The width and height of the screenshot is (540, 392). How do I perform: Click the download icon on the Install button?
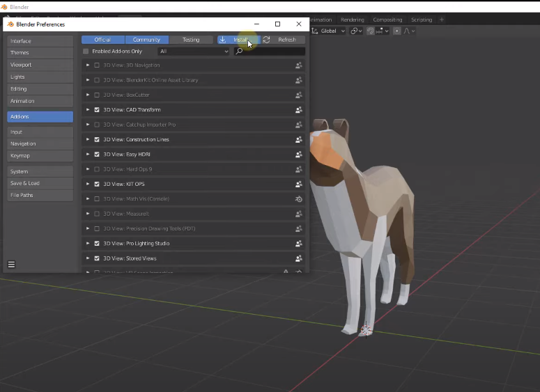pyautogui.click(x=223, y=40)
